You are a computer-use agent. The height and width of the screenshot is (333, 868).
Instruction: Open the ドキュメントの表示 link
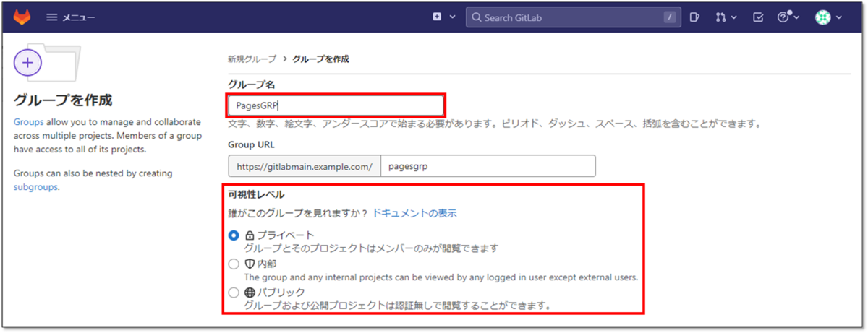414,214
